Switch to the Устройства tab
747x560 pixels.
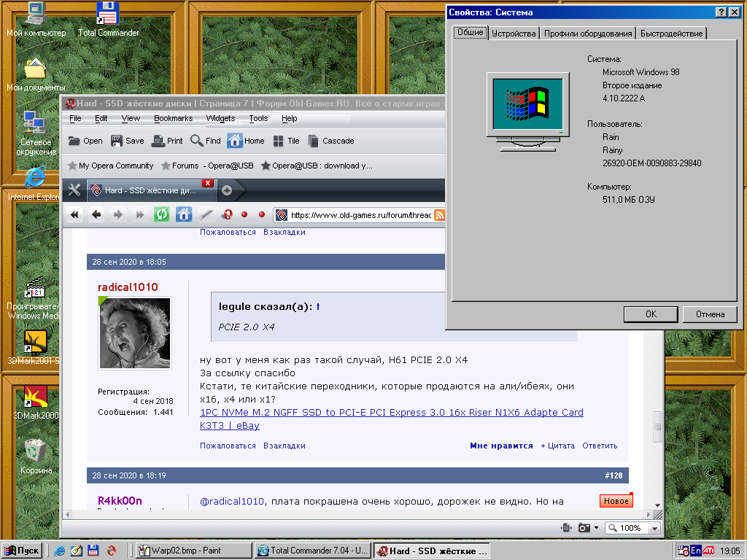point(514,33)
